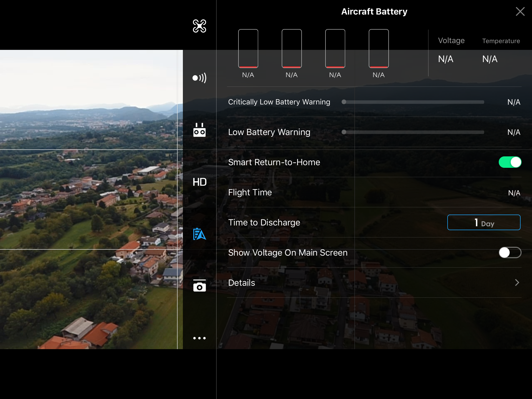This screenshot has width=532, height=399.
Task: Open the aircraft (drone) settings tab
Action: [x=199, y=26]
